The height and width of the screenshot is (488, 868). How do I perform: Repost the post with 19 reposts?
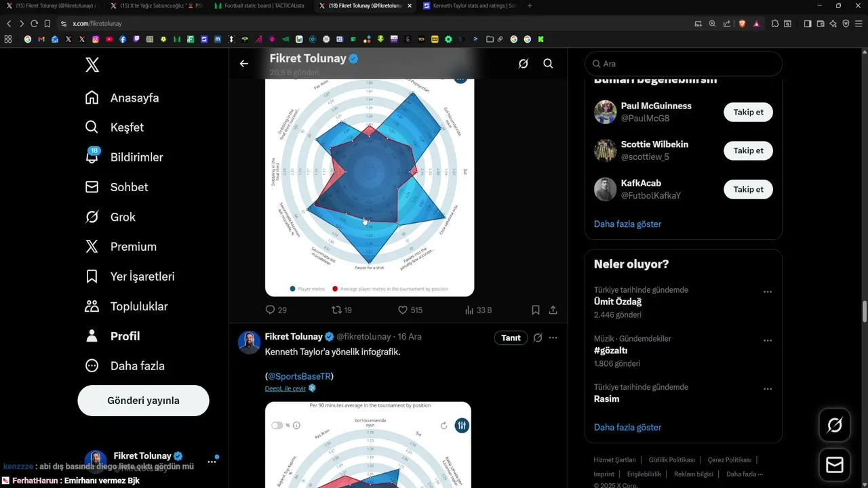341,310
